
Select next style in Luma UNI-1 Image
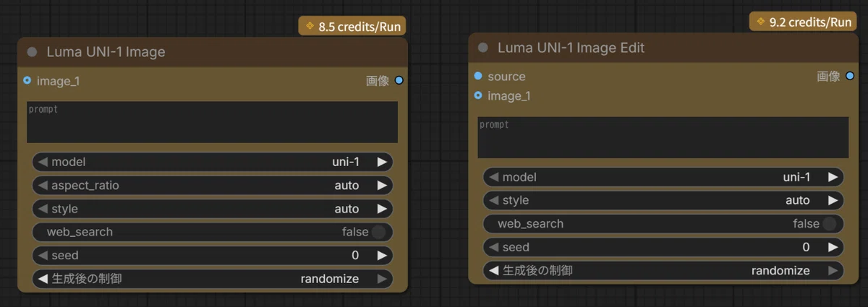coord(382,209)
